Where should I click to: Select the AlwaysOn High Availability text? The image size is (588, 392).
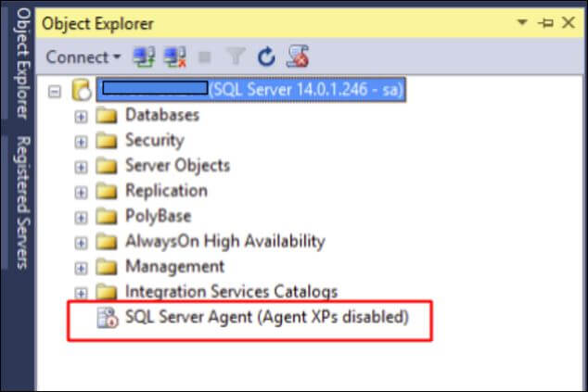pyautogui.click(x=225, y=242)
